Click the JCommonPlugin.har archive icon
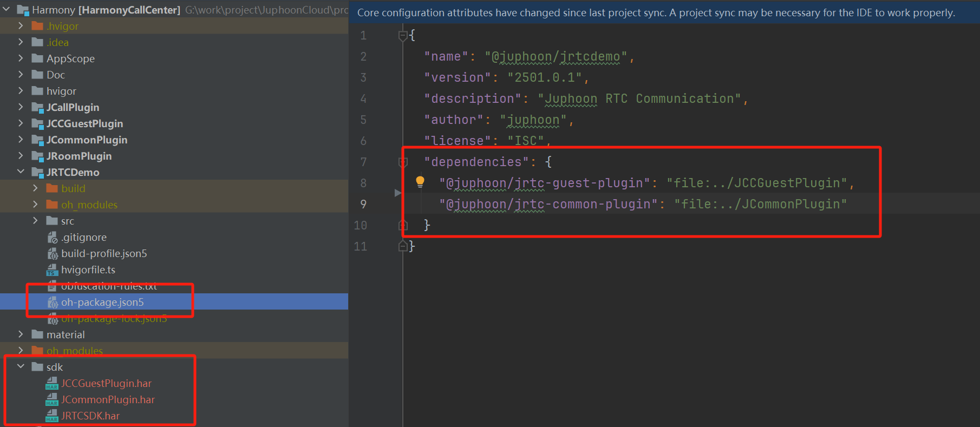 [x=52, y=399]
